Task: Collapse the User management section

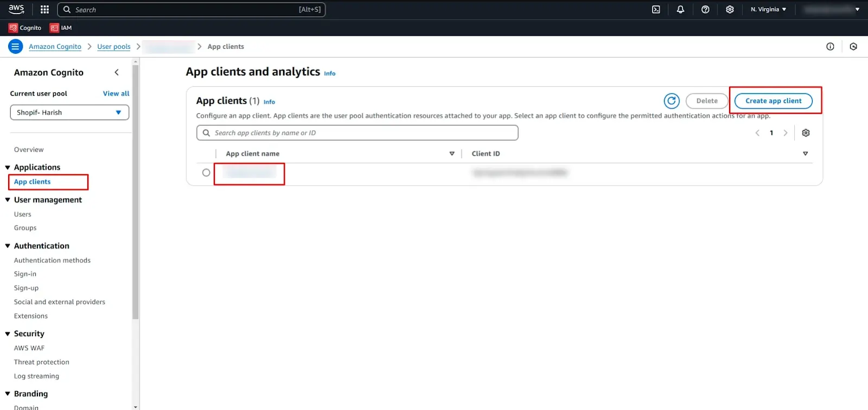Action: tap(8, 200)
